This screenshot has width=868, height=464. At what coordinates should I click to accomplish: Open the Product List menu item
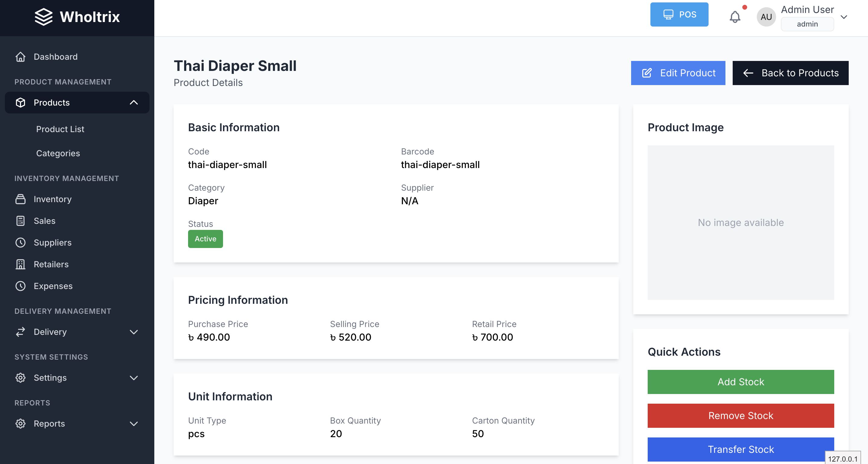click(60, 129)
